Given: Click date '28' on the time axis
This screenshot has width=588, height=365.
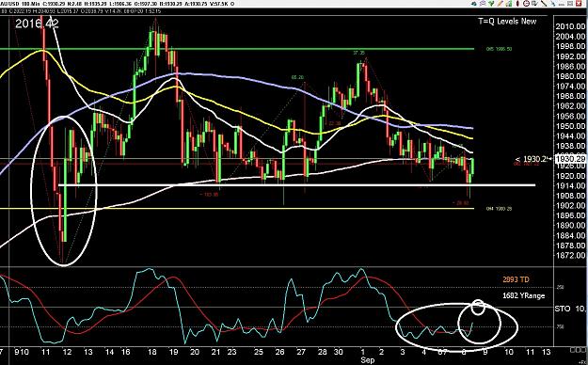Looking at the screenshot, I should tap(322, 352).
